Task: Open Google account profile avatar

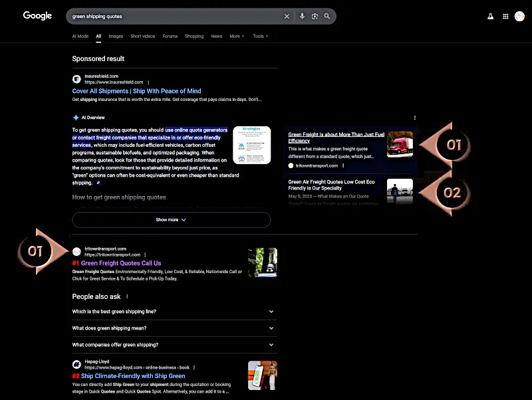Action: click(x=519, y=16)
